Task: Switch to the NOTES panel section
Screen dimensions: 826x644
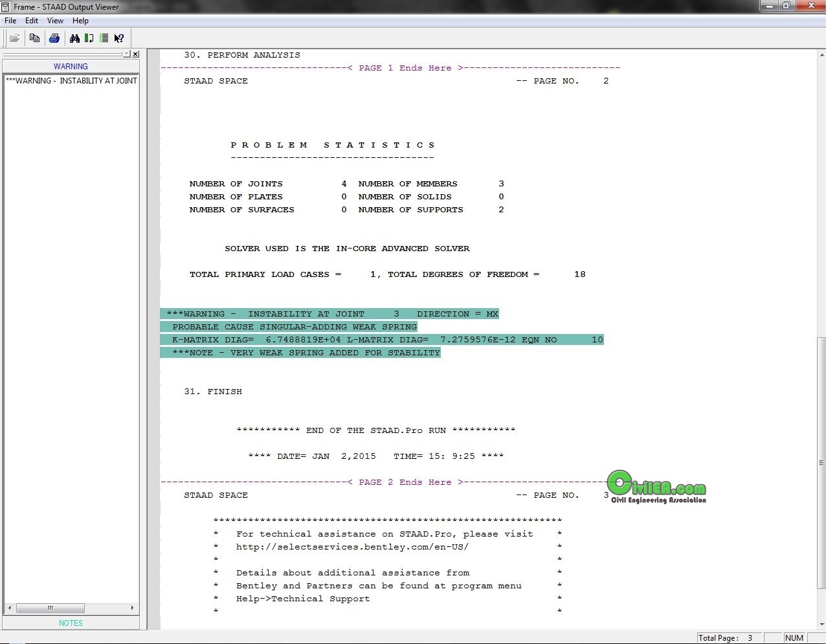Action: tap(71, 623)
